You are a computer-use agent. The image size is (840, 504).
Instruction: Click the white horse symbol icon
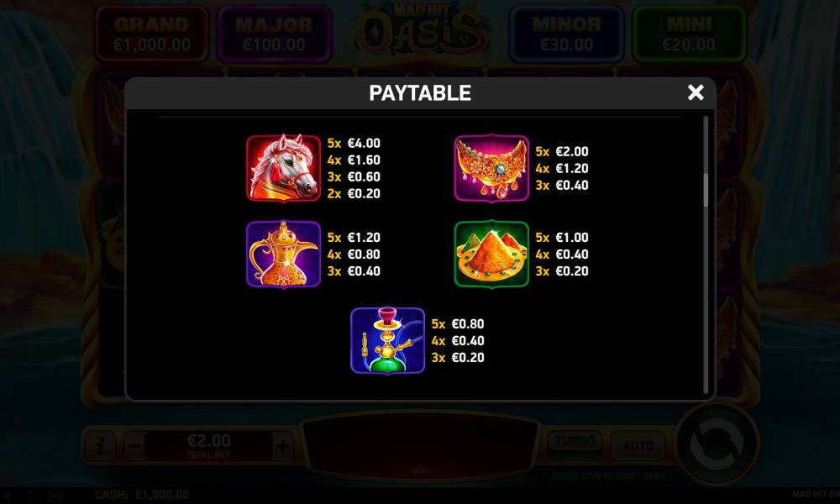pyautogui.click(x=283, y=168)
